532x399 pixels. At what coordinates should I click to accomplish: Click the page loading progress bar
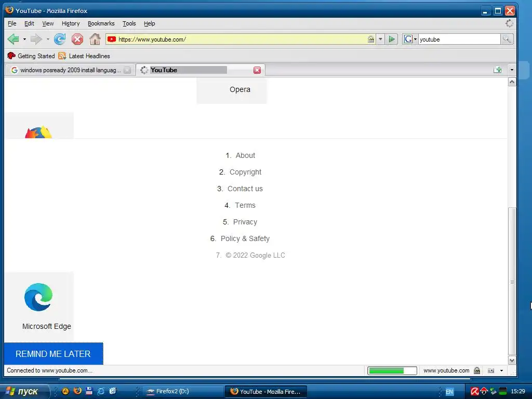pos(392,370)
